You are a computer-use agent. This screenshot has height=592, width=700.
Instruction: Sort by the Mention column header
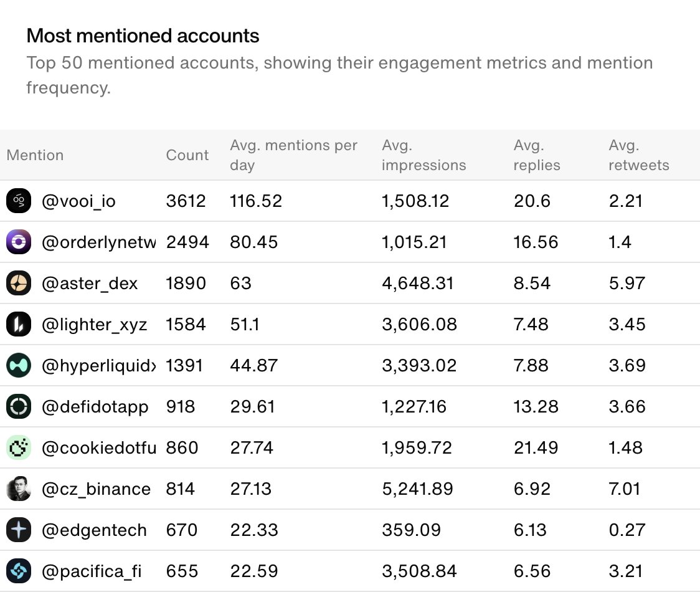[35, 155]
